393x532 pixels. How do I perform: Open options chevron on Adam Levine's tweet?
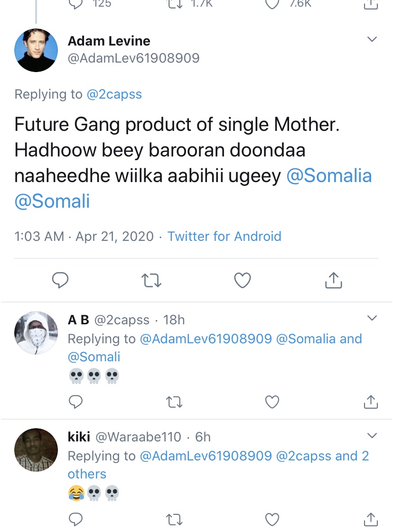(x=373, y=39)
